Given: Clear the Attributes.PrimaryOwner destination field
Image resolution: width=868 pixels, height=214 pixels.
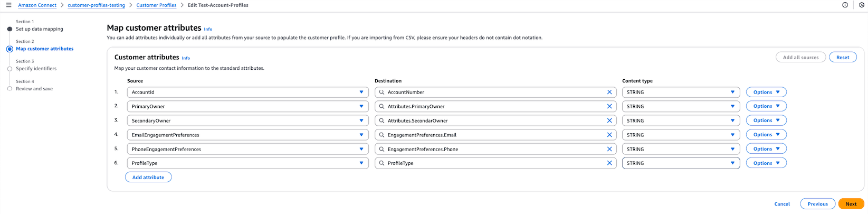Looking at the screenshot, I should (609, 106).
